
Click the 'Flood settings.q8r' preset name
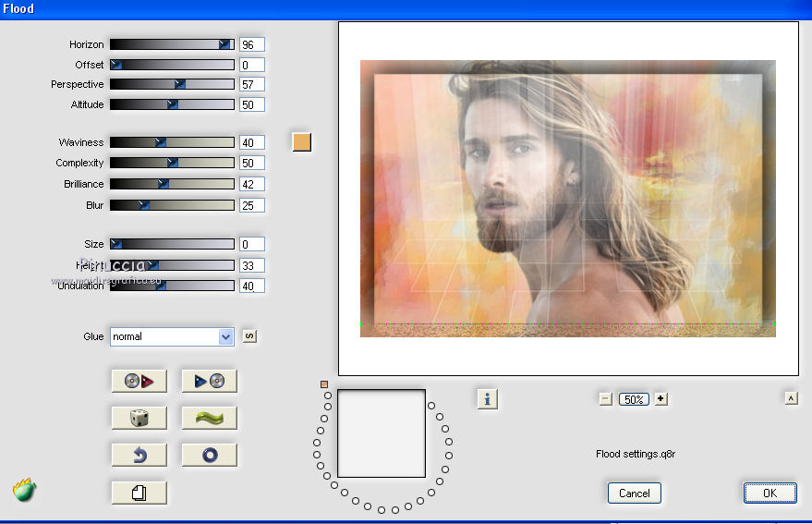pyautogui.click(x=636, y=454)
